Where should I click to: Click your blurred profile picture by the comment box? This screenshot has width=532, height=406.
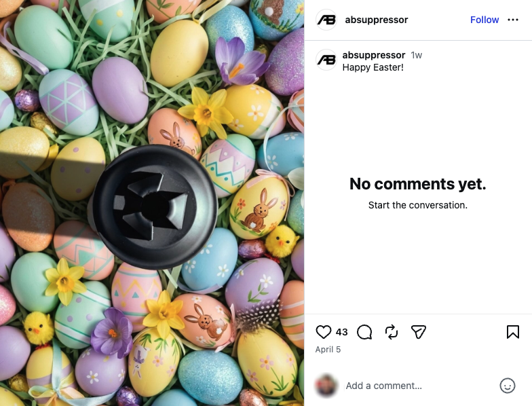(x=326, y=386)
